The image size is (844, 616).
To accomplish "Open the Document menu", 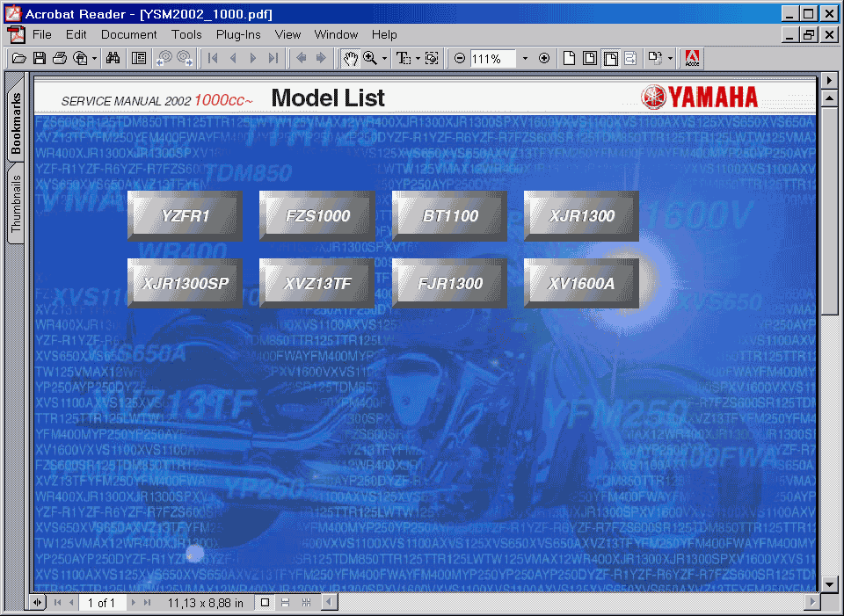I will 128,34.
